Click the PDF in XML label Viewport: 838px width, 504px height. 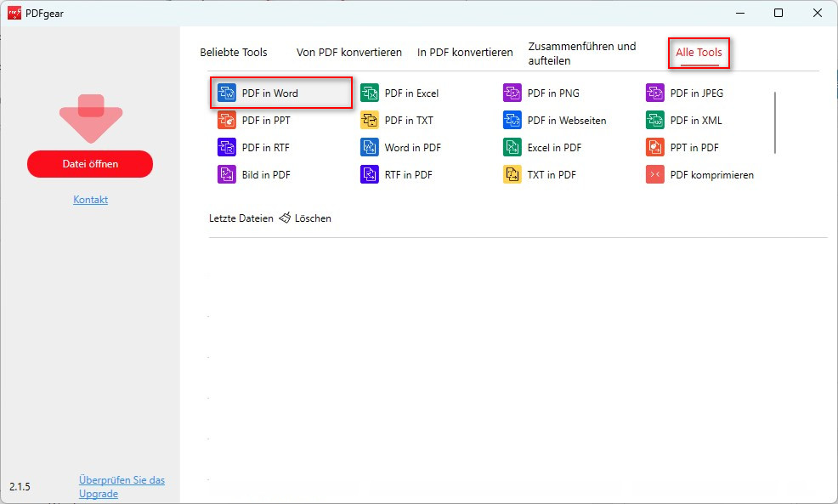[696, 120]
